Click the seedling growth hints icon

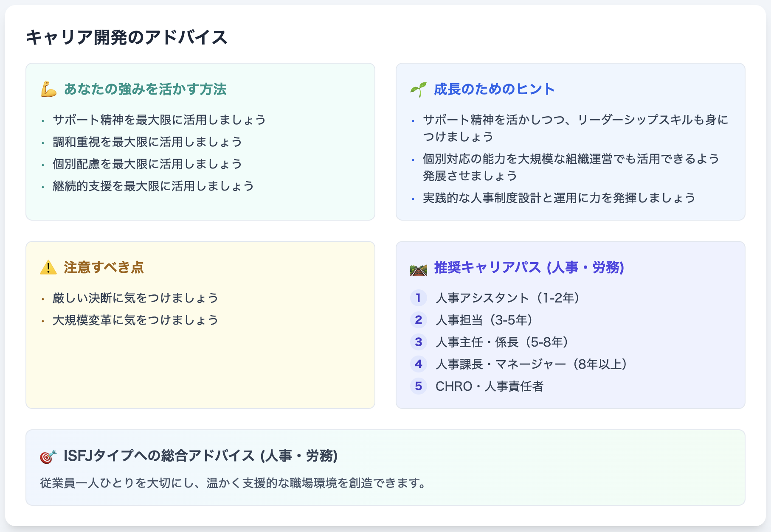418,90
